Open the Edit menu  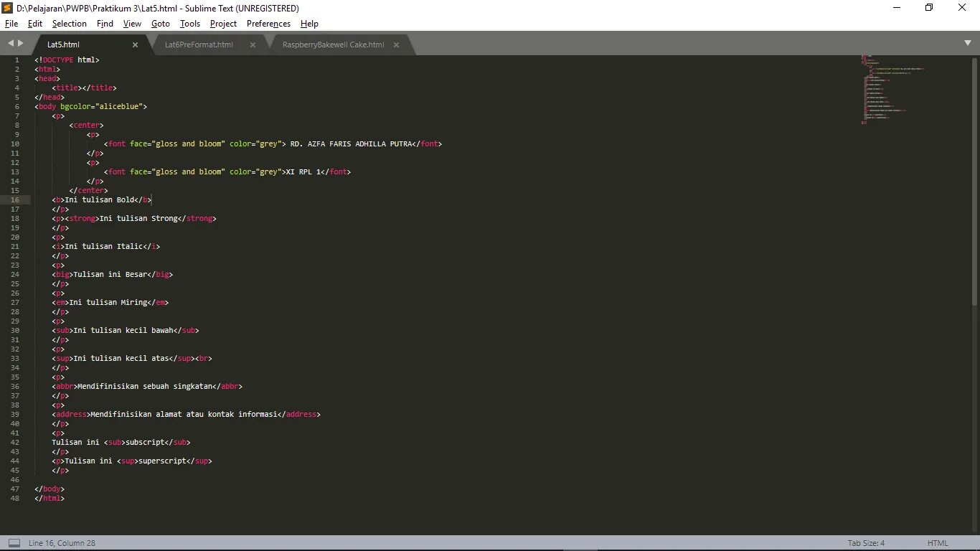click(35, 24)
